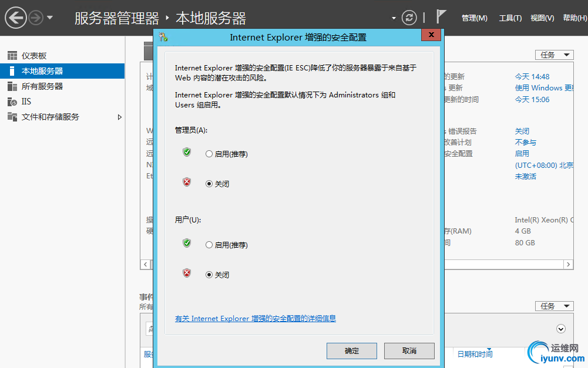Click the 文件和存储服务 icon in sidebar
588x368 pixels.
[12, 117]
